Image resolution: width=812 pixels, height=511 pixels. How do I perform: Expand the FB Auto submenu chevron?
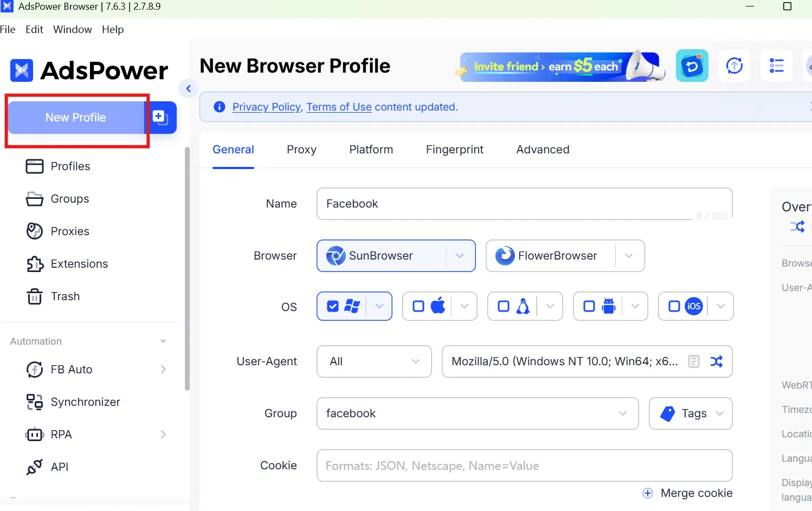[164, 370]
